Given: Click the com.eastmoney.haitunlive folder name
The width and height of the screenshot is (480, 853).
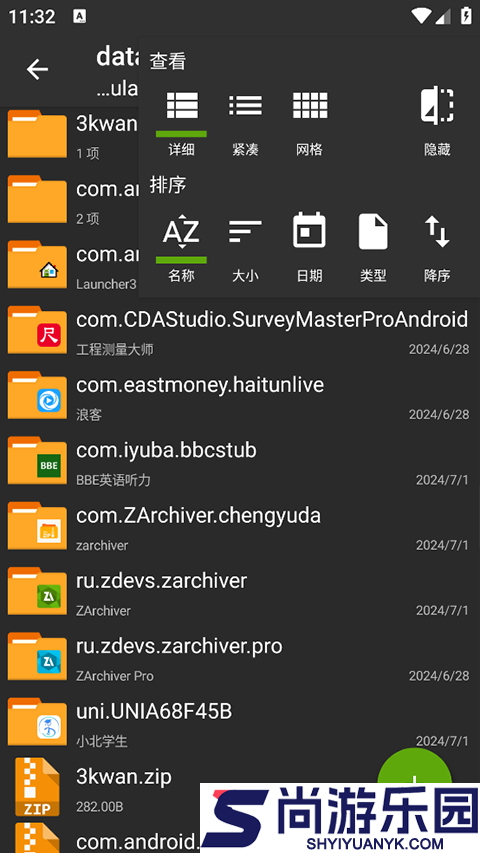Looking at the screenshot, I should click(200, 385).
